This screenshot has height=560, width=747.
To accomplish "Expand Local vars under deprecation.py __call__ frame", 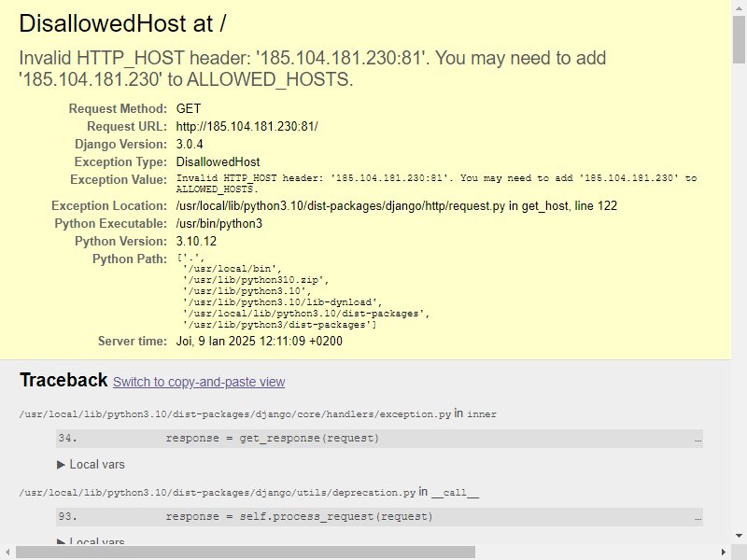I will point(91,541).
